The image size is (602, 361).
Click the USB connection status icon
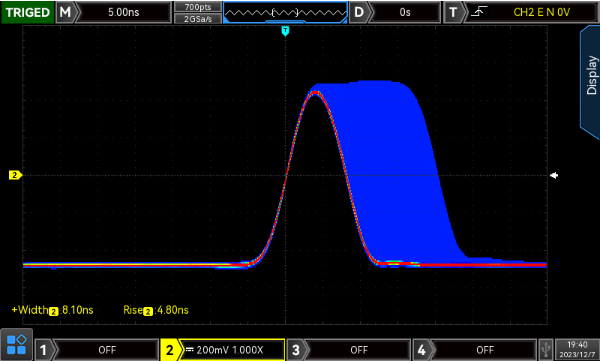pyautogui.click(x=546, y=350)
